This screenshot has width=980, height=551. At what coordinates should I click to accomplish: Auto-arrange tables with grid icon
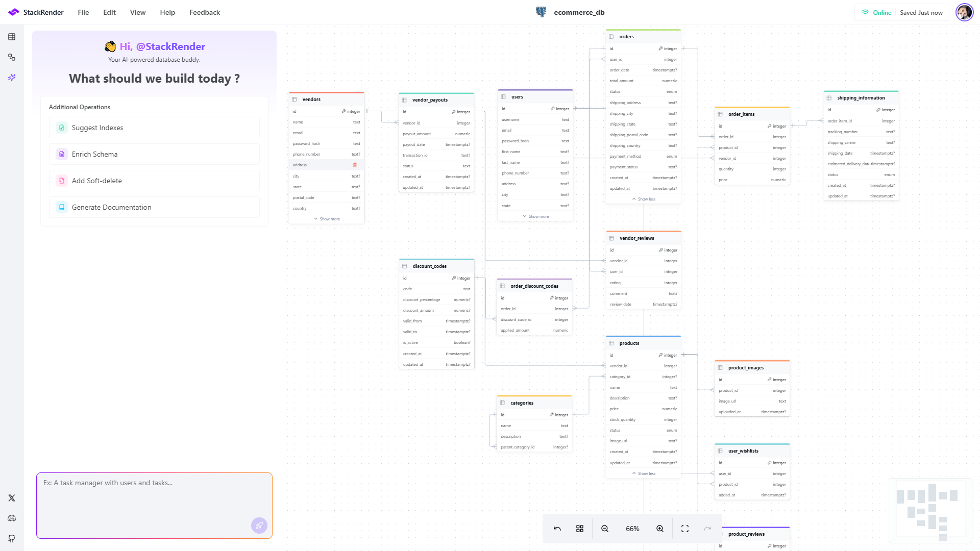tap(580, 529)
